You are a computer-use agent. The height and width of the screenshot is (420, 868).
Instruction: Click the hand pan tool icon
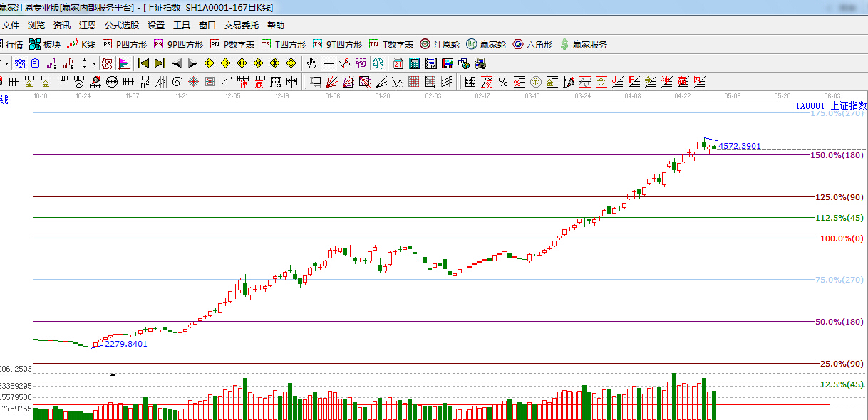pyautogui.click(x=312, y=63)
